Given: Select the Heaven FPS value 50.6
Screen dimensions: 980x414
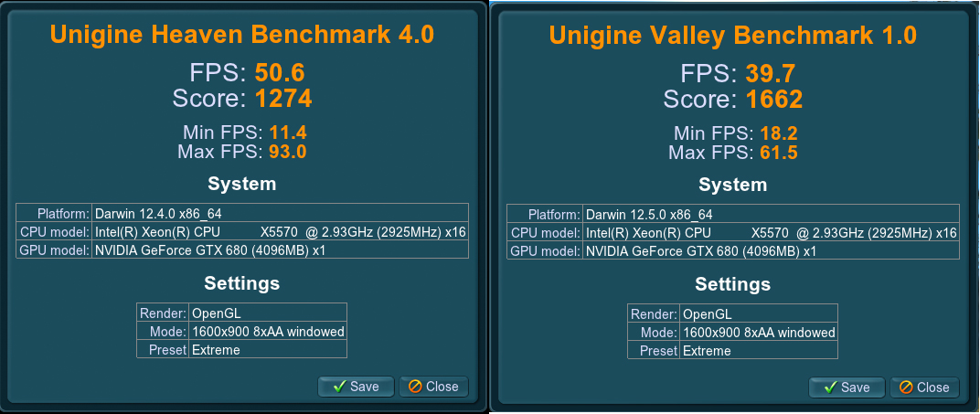Looking at the screenshot, I should click(280, 74).
